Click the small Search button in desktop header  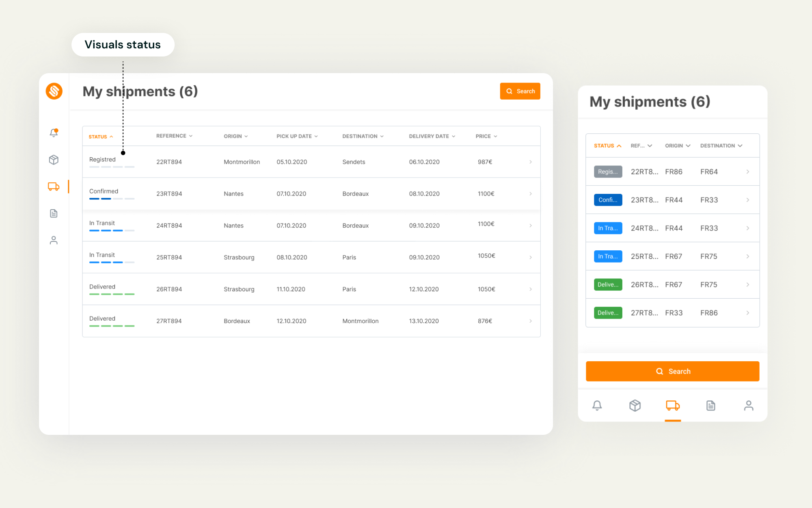(x=520, y=91)
